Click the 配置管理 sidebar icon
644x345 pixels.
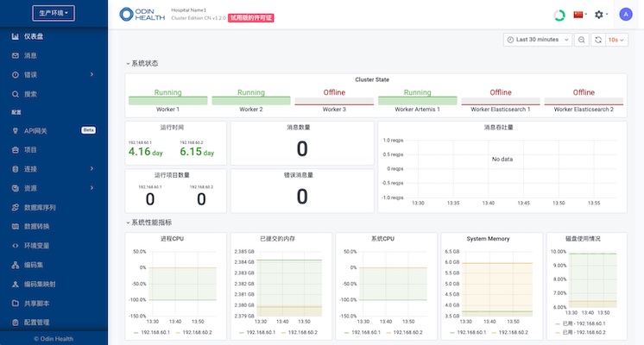pos(16,323)
